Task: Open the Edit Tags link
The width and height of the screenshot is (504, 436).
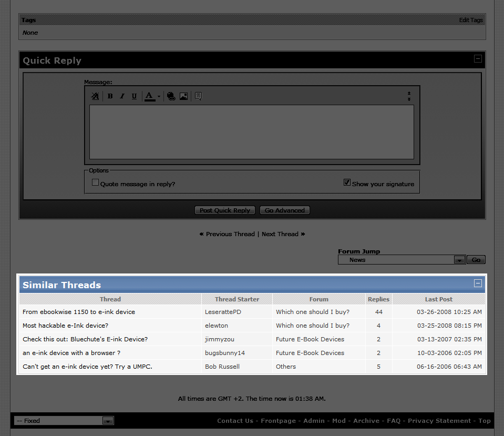Action: (471, 20)
